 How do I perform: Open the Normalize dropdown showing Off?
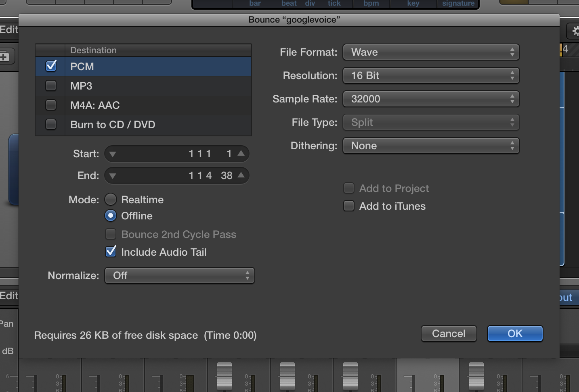(x=179, y=275)
